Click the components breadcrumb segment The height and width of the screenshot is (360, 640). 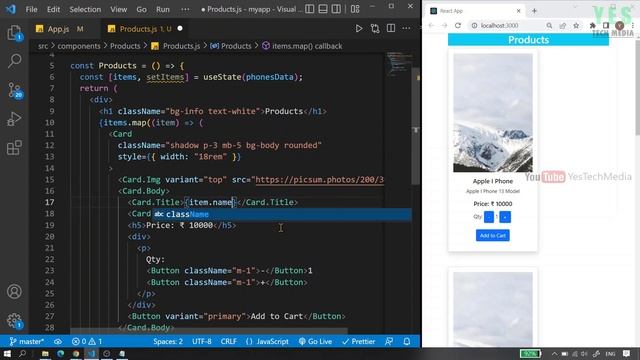79,46
